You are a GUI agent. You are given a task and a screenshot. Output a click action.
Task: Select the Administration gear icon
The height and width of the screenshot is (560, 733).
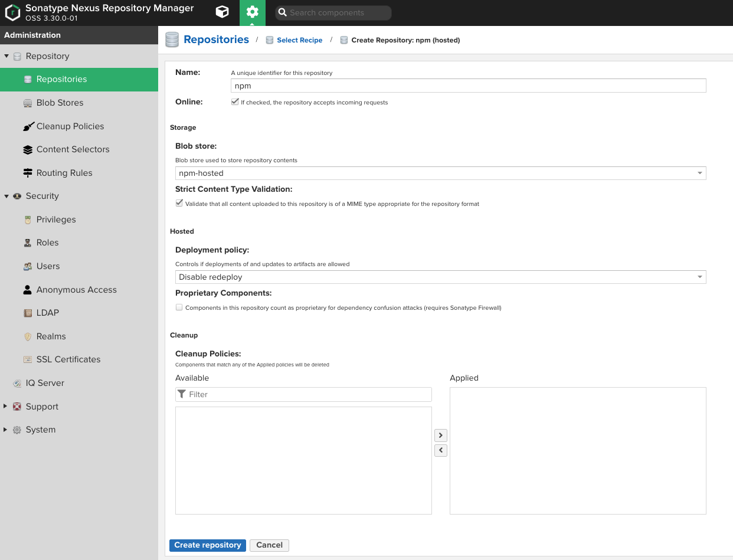[253, 12]
